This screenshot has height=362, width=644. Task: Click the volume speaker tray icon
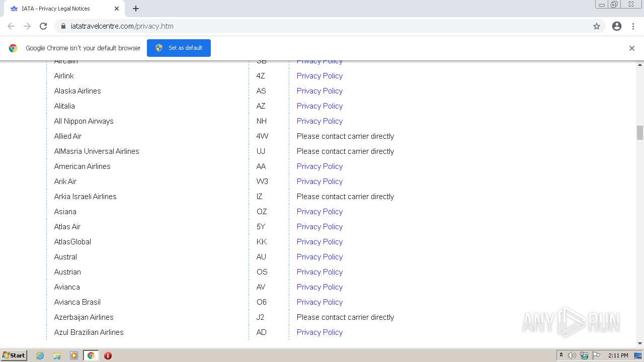point(572,355)
